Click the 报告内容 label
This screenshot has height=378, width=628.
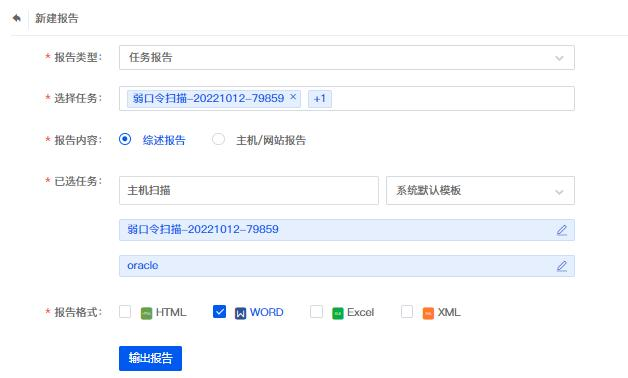click(78, 140)
